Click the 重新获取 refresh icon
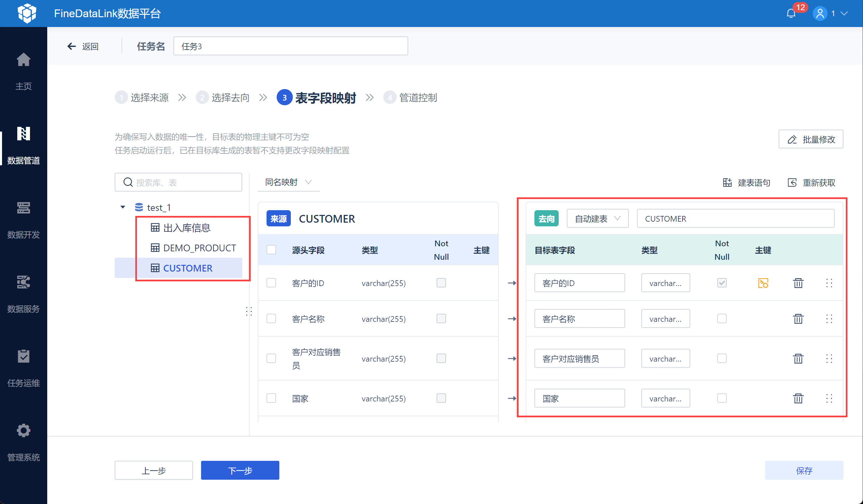This screenshot has height=504, width=863. [792, 183]
